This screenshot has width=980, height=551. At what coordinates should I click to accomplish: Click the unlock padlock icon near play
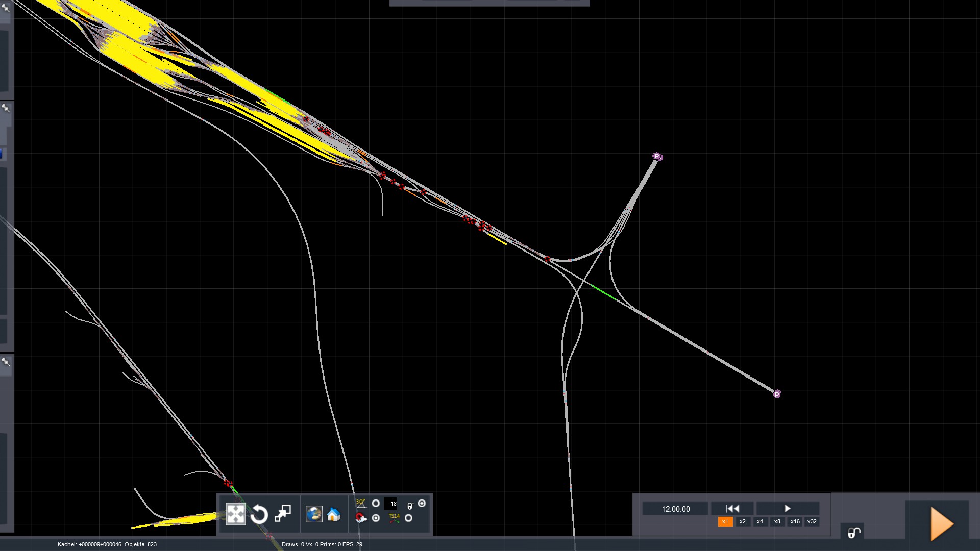click(853, 533)
